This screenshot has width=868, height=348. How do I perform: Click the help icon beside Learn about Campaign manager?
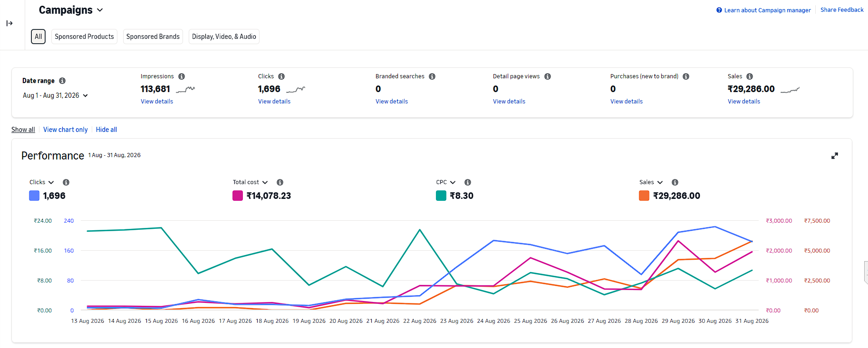click(x=719, y=10)
